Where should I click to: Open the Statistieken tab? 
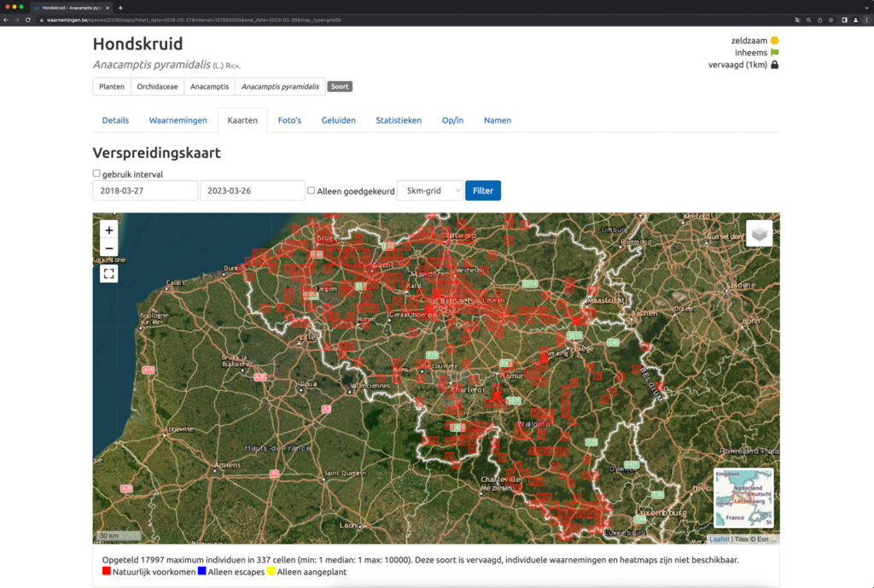coord(399,120)
